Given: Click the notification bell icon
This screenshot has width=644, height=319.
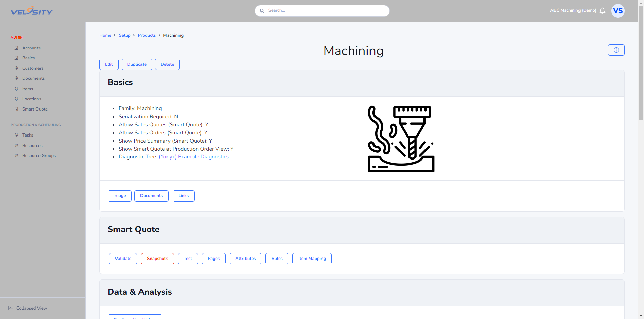Looking at the screenshot, I should coord(602,11).
